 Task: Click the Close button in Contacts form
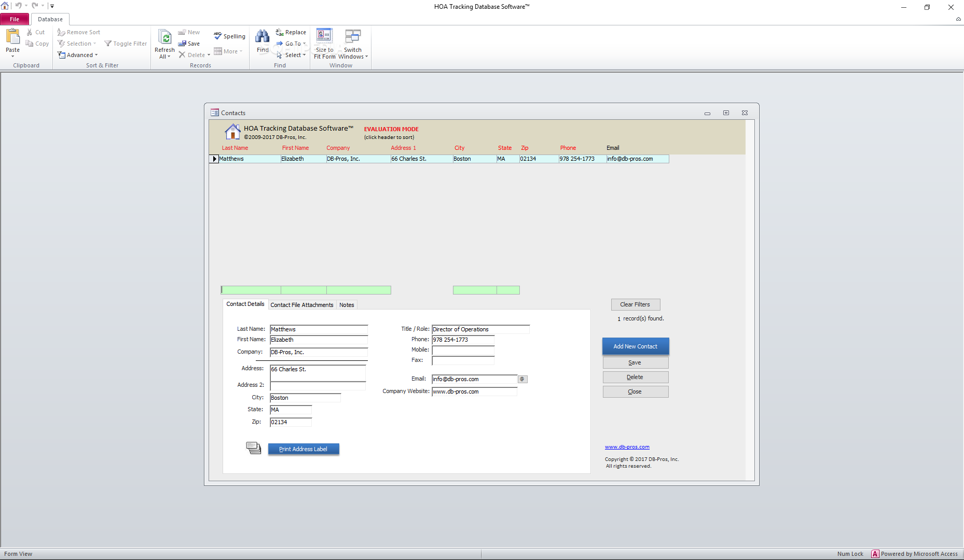pos(636,391)
